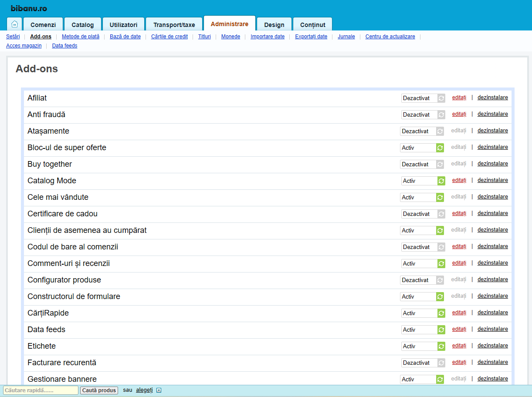Click green refresh icon for Bloc-ul de super oferte
The width and height of the screenshot is (532, 397).
[x=440, y=148]
